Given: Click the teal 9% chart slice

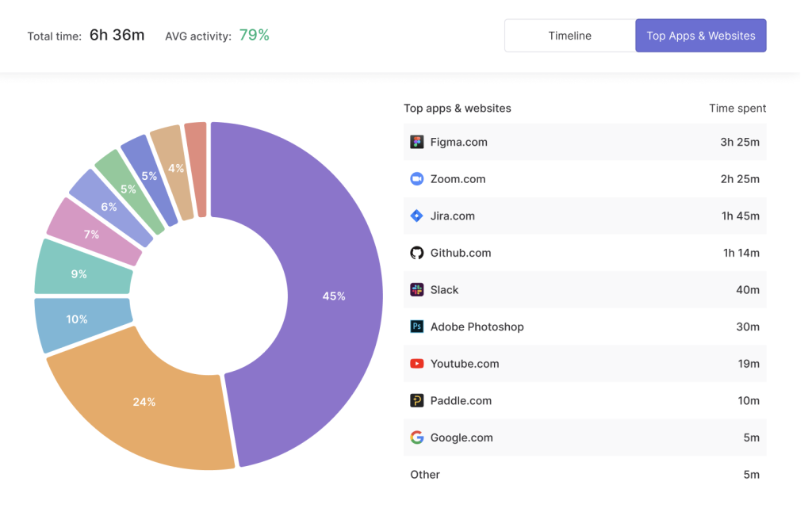Looking at the screenshot, I should tap(79, 273).
